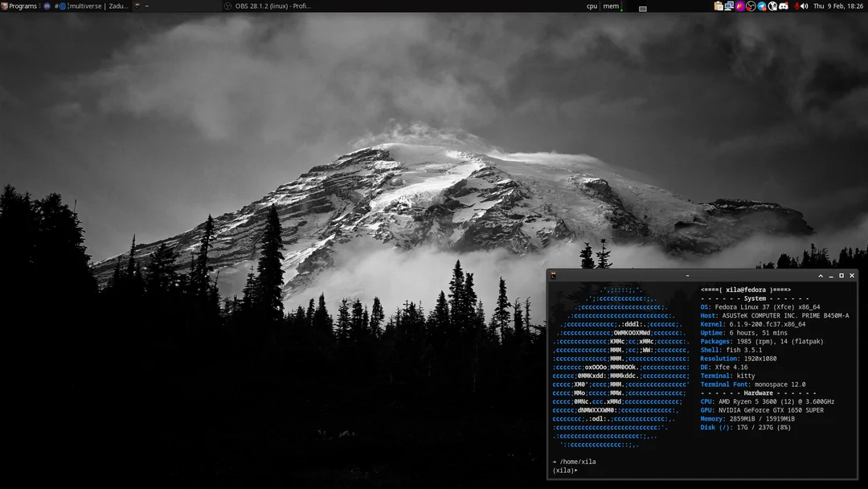
Task: Open Discord from the system tray
Action: (784, 5)
